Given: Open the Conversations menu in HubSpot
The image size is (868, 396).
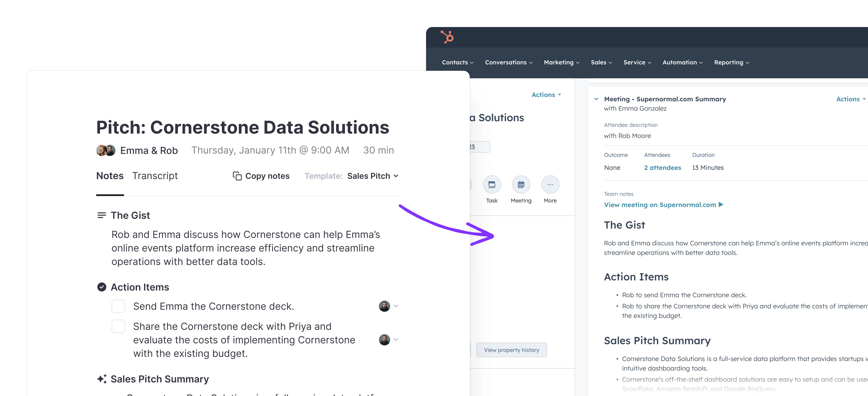Looking at the screenshot, I should pyautogui.click(x=509, y=62).
